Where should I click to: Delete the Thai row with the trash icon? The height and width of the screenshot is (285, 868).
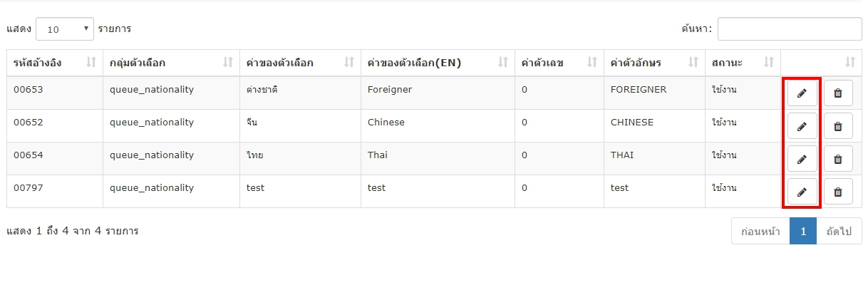[838, 159]
